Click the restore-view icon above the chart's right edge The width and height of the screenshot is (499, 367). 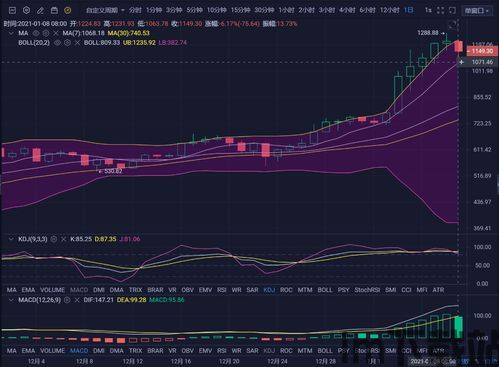[452, 24]
